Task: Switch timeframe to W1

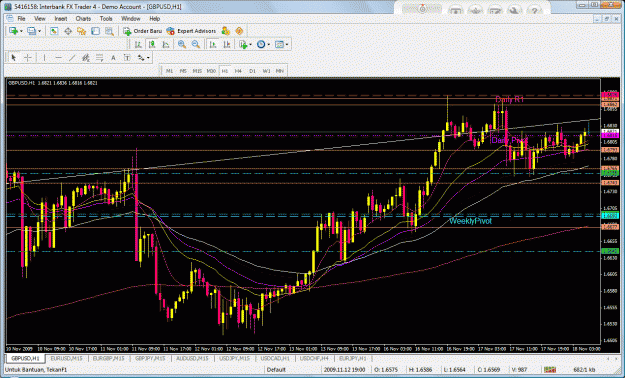Action: point(266,71)
